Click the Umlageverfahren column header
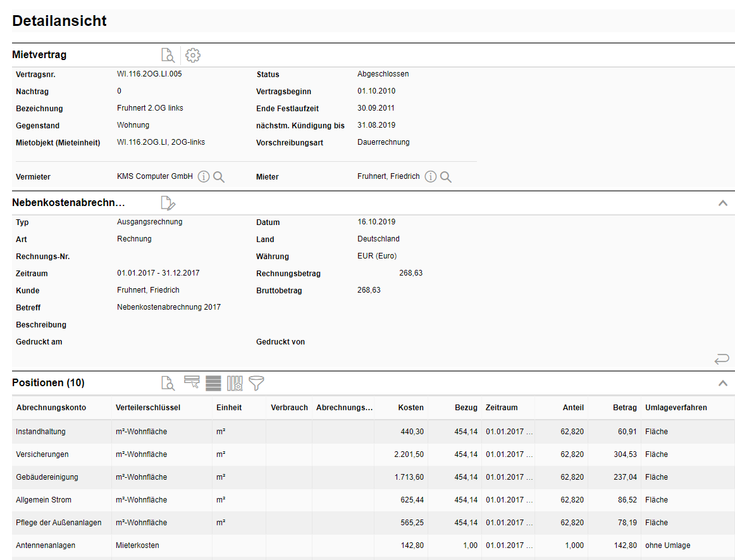Screen dimensions: 735x560 tap(676, 408)
